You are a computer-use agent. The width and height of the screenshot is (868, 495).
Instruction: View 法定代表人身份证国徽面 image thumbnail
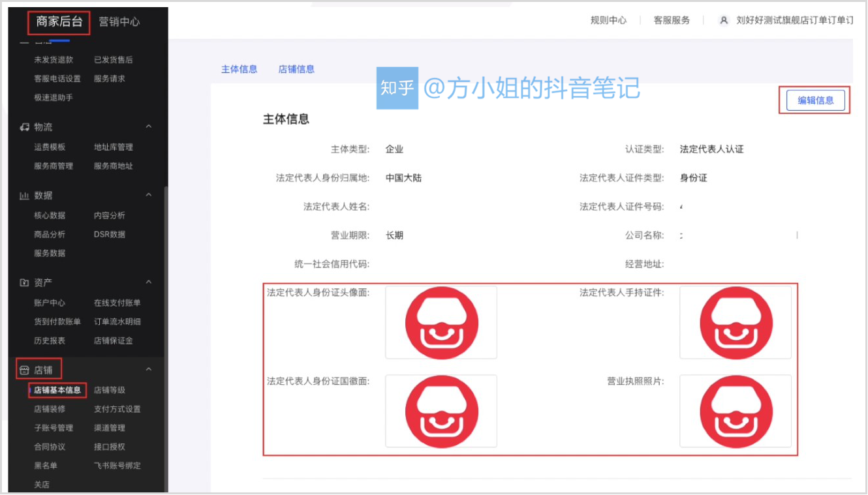pos(441,411)
